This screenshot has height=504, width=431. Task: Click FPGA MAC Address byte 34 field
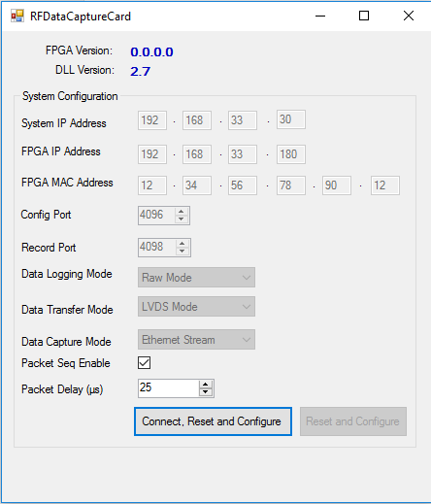coord(197,185)
